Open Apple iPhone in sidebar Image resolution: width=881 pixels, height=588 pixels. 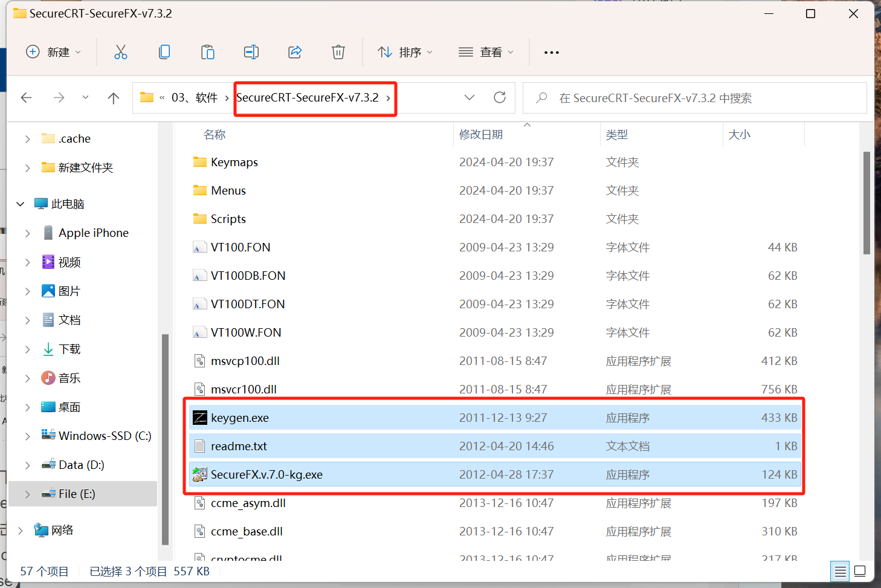(94, 233)
